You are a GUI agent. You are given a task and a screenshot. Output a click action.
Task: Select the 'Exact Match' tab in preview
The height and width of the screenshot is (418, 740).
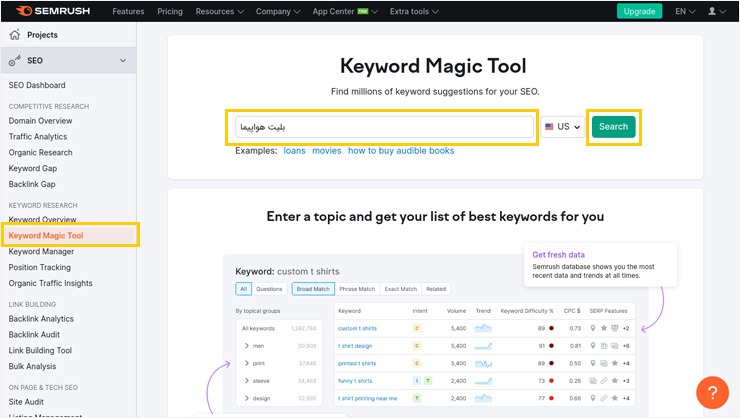[401, 289]
